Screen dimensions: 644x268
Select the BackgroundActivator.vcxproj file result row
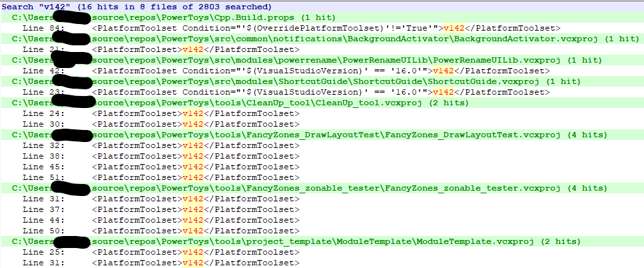(322, 39)
